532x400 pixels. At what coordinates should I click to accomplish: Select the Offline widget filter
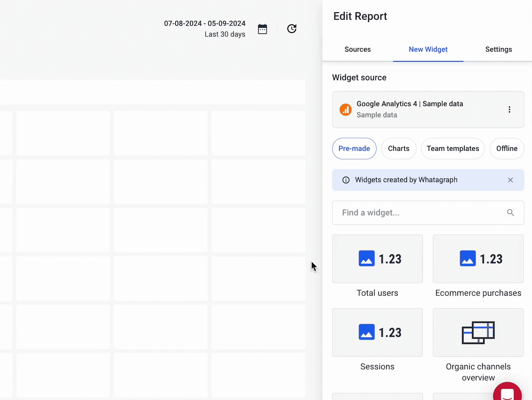506,149
